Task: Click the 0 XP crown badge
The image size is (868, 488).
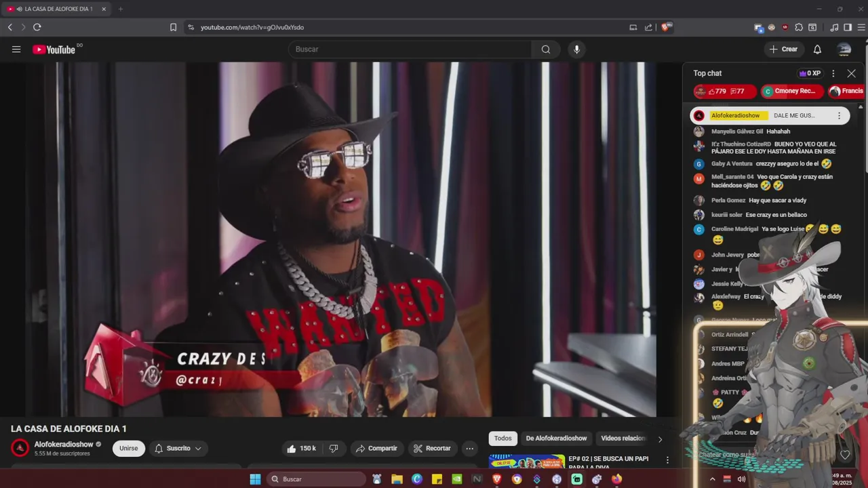Action: (810, 73)
